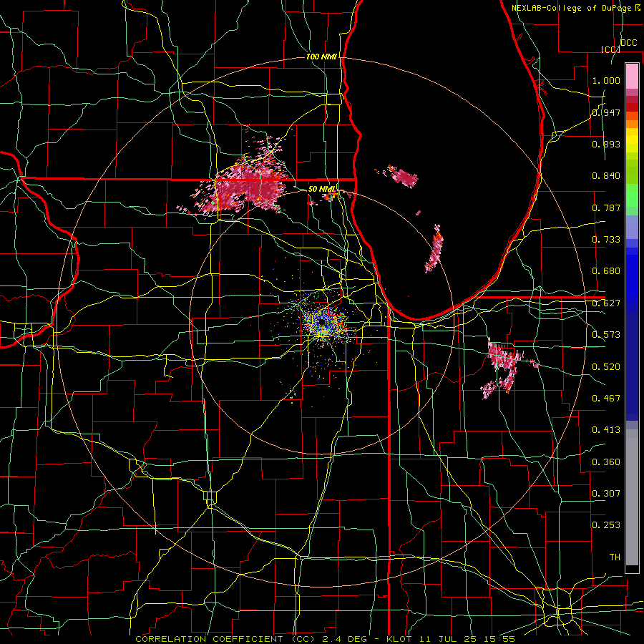Pick the orange color bar segment
Screen dimensions: 644x644
point(632,124)
